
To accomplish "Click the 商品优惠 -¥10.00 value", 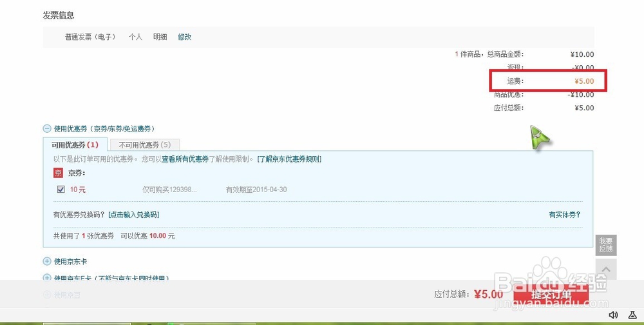I will (x=581, y=95).
